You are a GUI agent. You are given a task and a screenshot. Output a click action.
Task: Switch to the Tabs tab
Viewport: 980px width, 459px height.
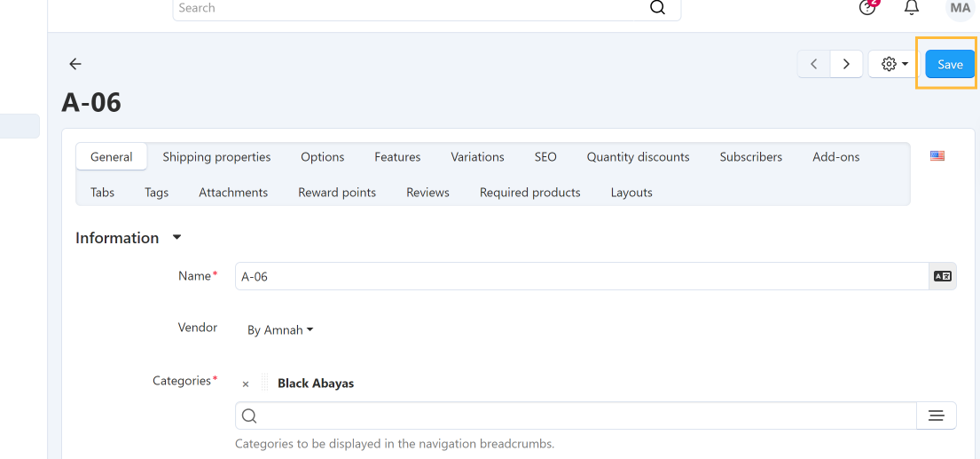(103, 193)
